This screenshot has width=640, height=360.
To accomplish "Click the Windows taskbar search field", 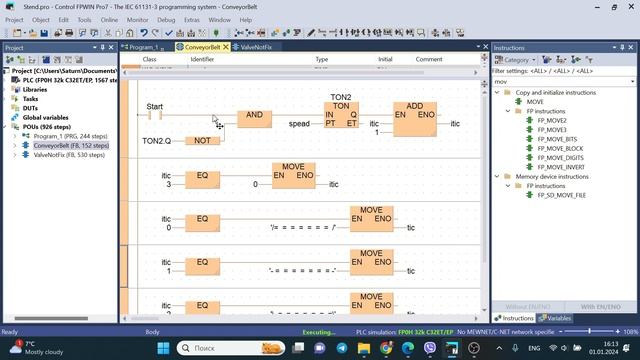I will tap(231, 348).
